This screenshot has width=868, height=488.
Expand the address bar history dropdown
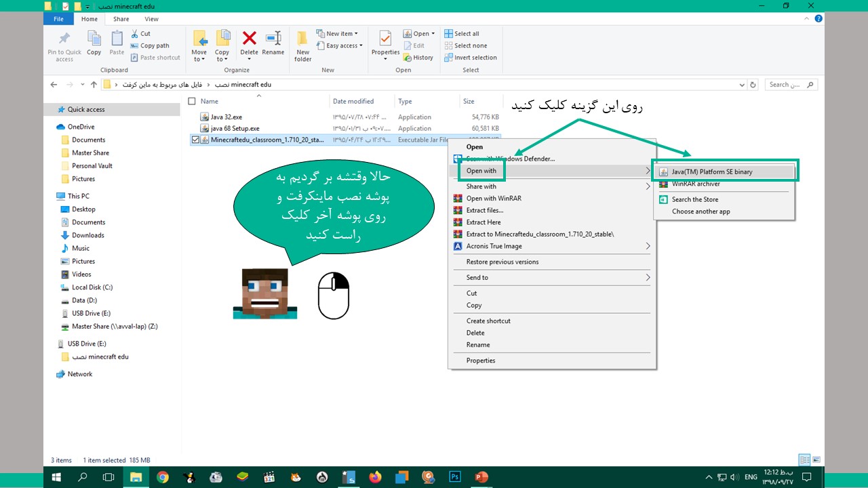pyautogui.click(x=741, y=85)
